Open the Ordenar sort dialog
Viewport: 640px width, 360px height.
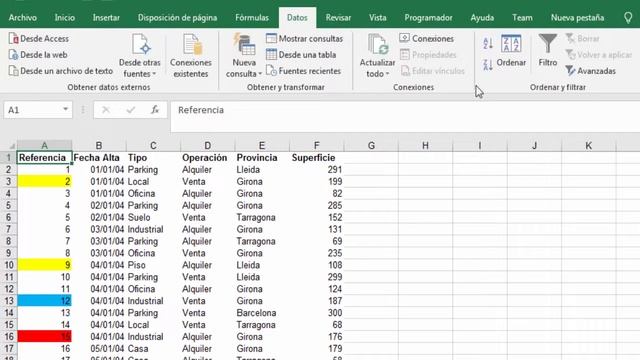511,51
